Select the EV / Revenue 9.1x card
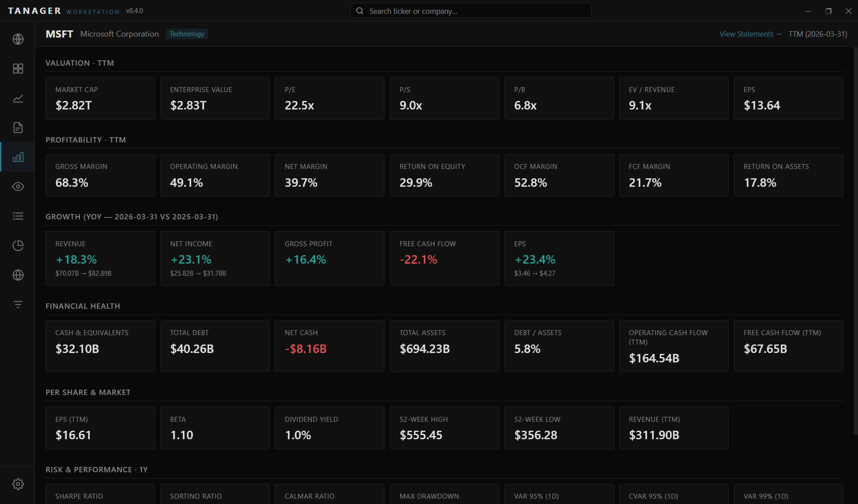The image size is (858, 504). click(x=674, y=98)
